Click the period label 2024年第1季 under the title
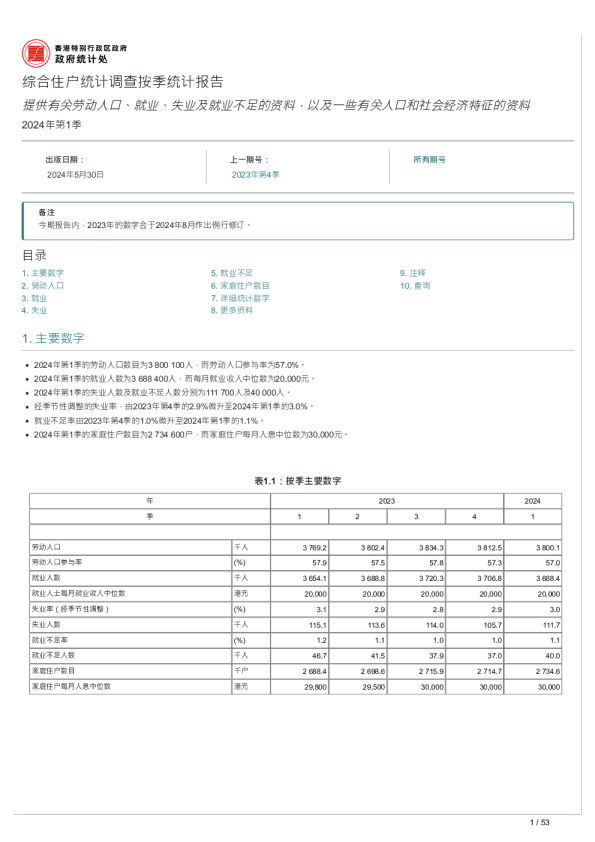 (x=52, y=125)
